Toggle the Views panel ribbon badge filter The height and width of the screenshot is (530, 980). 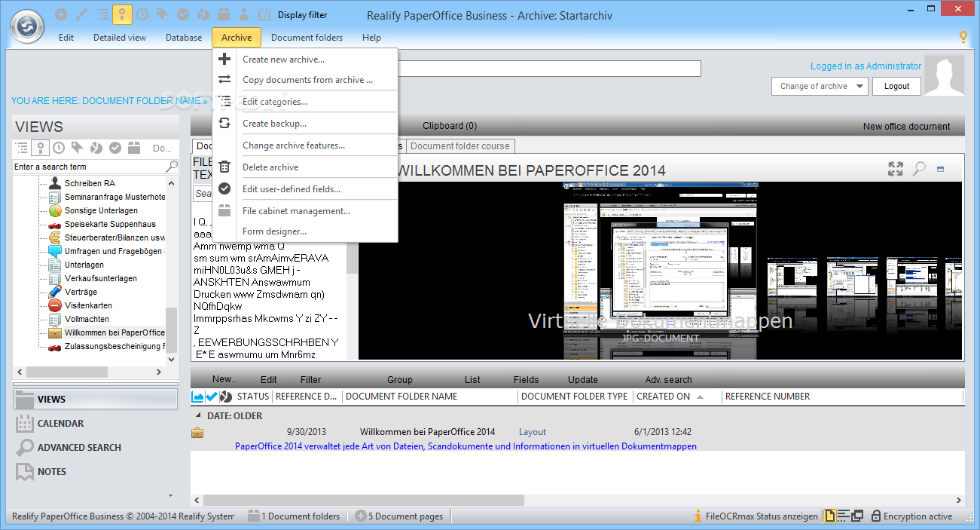[x=41, y=148]
